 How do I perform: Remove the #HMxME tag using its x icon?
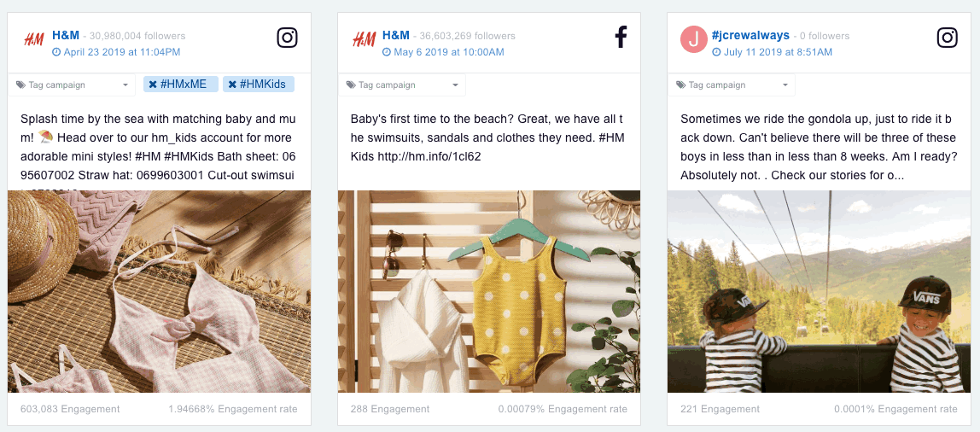(153, 85)
